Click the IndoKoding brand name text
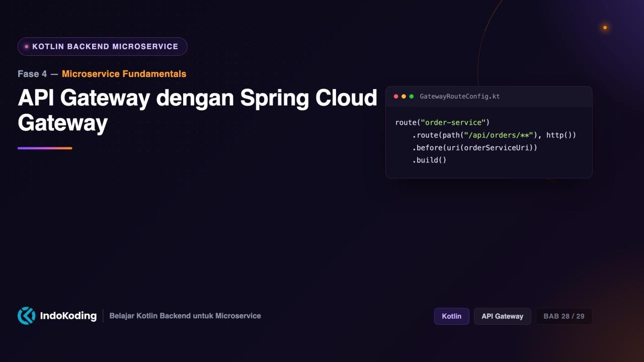The width and height of the screenshot is (644, 362). pyautogui.click(x=68, y=316)
